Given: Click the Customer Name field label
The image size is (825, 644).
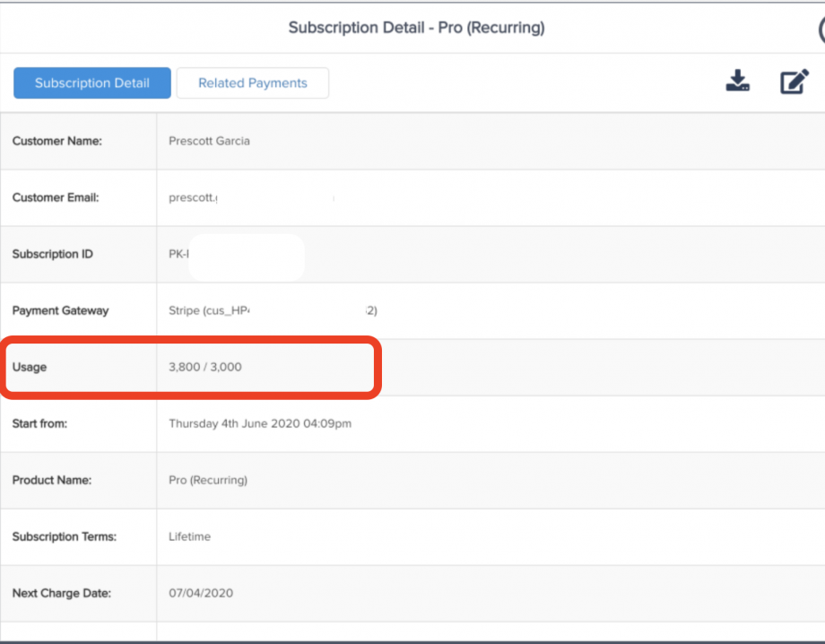Looking at the screenshot, I should point(57,141).
